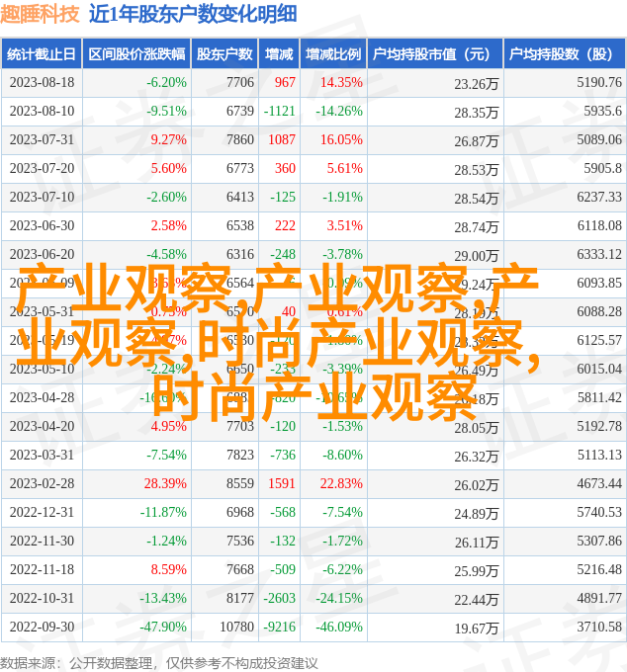Click the date cell 2023-07-31

42,139
